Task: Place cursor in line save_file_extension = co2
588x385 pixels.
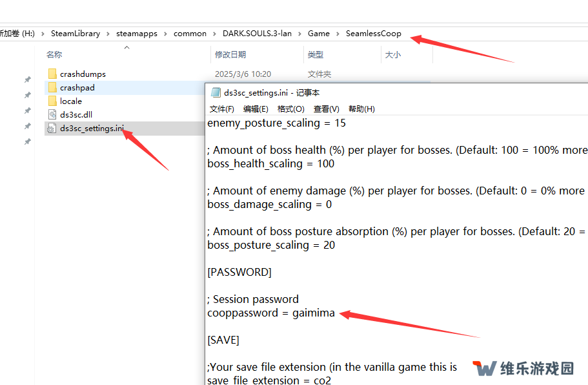Action: (269, 380)
